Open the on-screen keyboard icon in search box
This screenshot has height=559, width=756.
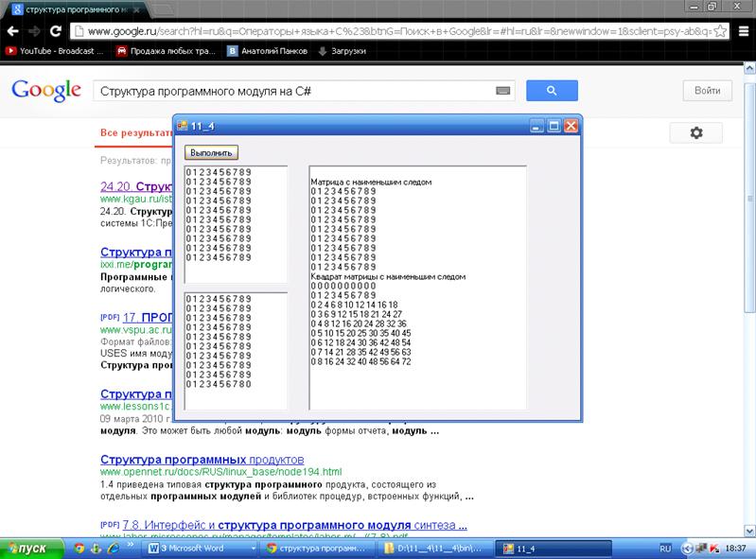[503, 91]
